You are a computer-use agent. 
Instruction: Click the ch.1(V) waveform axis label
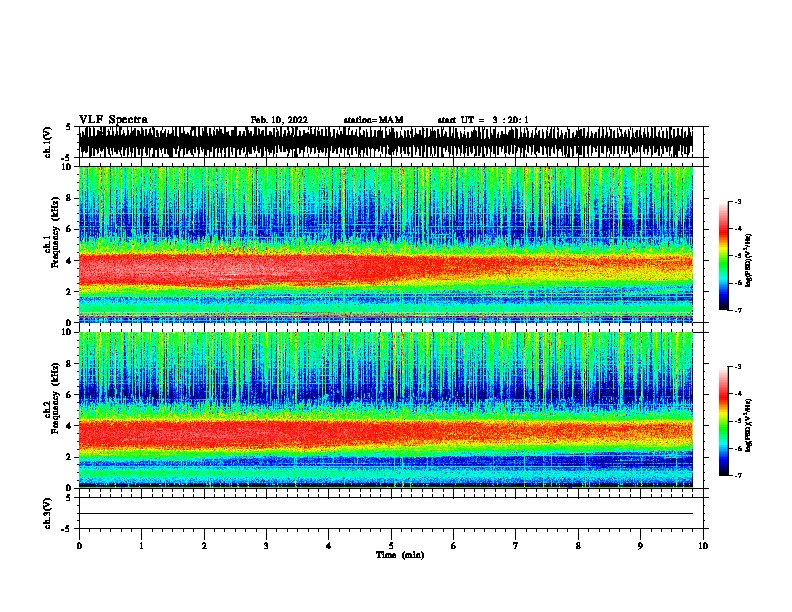[x=47, y=142]
